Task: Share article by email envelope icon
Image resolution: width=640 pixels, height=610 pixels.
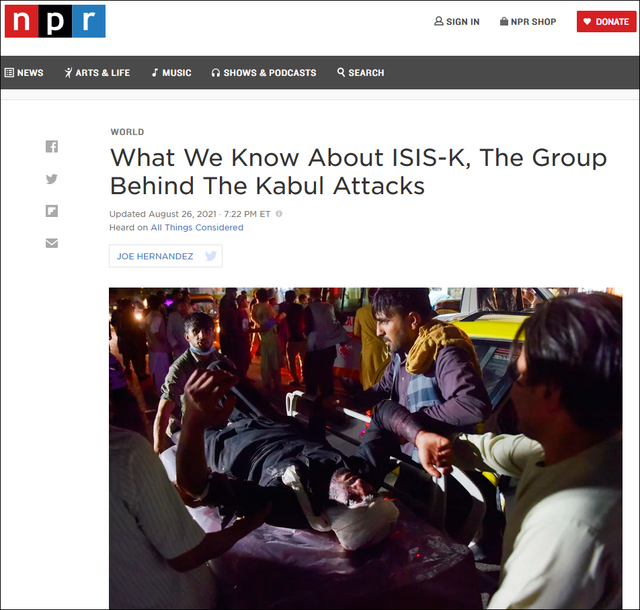Action: [x=52, y=243]
